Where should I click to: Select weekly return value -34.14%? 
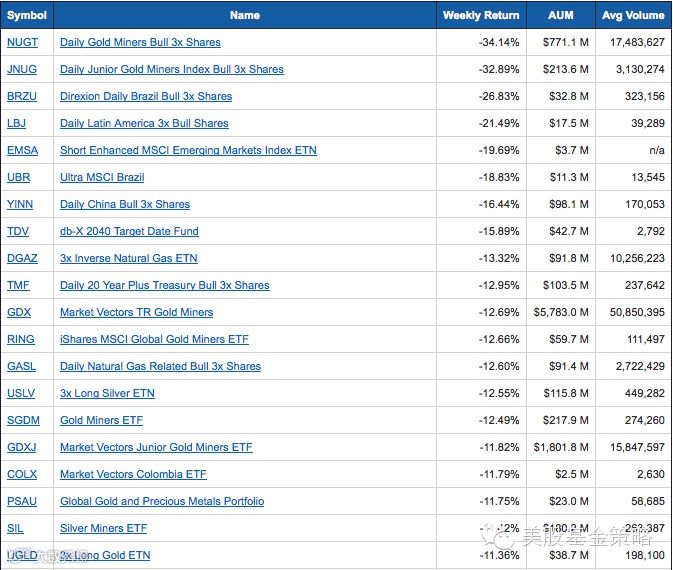coord(499,42)
